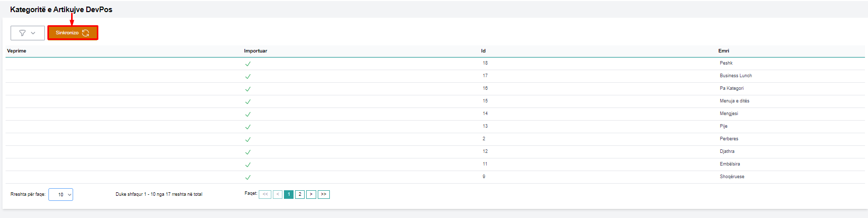This screenshot has width=868, height=218.
Task: Click the Sinkronizo sync button
Action: tap(73, 33)
